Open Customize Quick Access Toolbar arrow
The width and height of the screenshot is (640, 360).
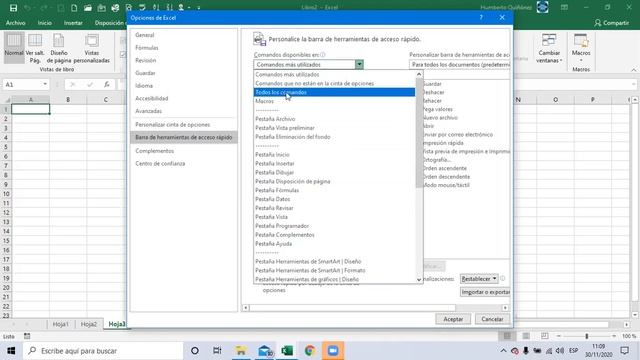199,8
